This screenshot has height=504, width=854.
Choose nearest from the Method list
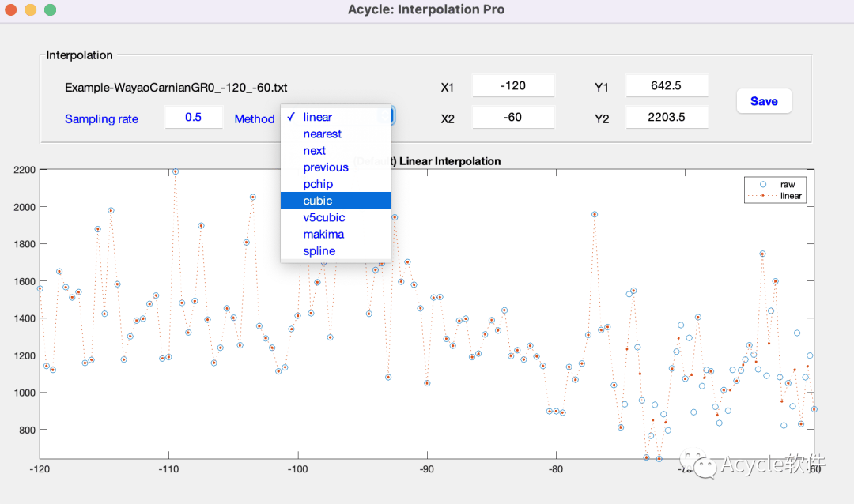coord(322,134)
